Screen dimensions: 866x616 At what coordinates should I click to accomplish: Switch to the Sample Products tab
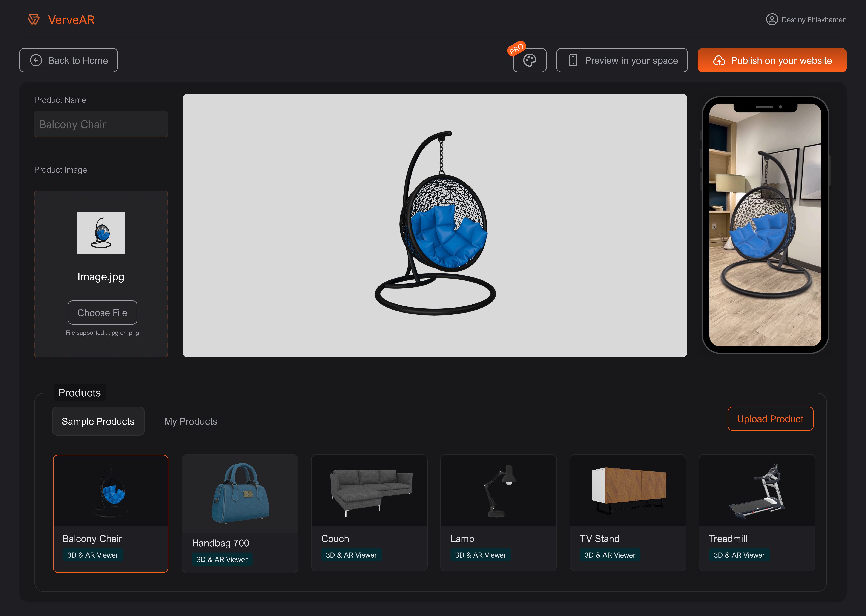point(98,421)
